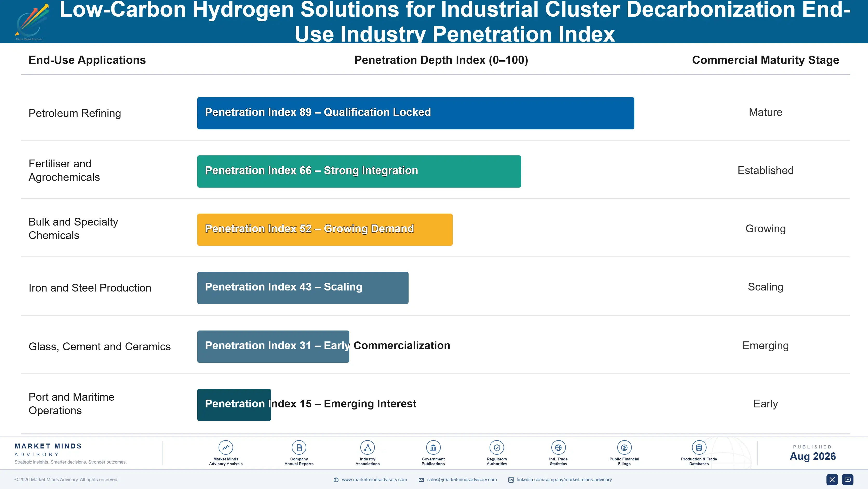This screenshot has height=489, width=868.
Task: Click the 'Early' maturity stage text
Action: (765, 404)
